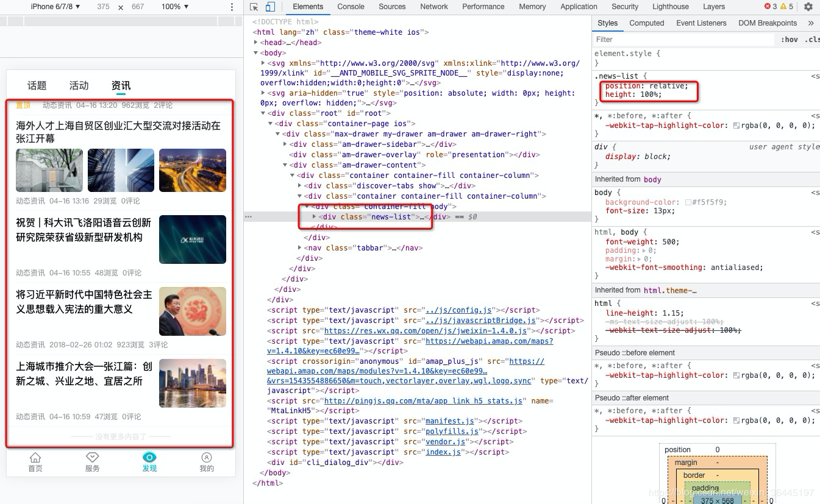Expand the div.news-list node
The width and height of the screenshot is (820, 504).
click(315, 217)
